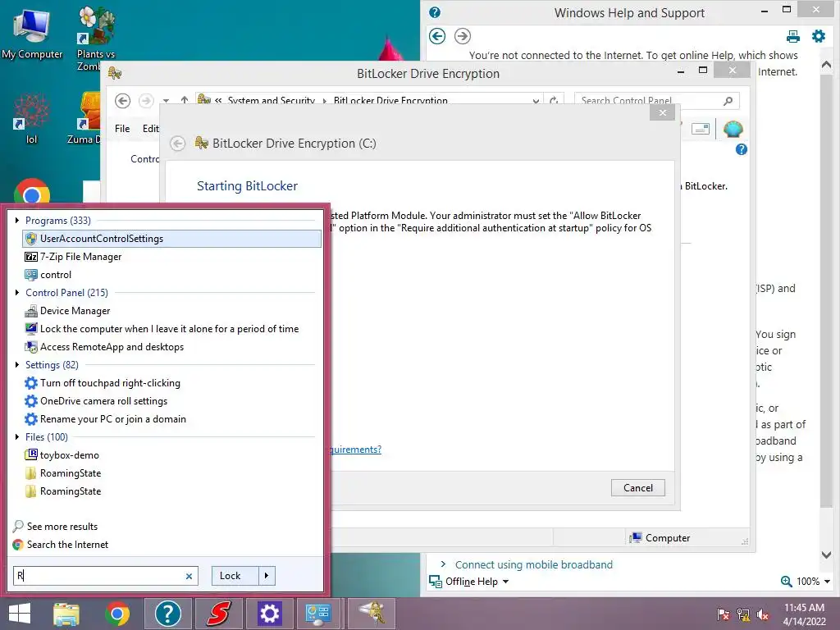
Task: Open Help and Support settings gear
Action: point(819,36)
